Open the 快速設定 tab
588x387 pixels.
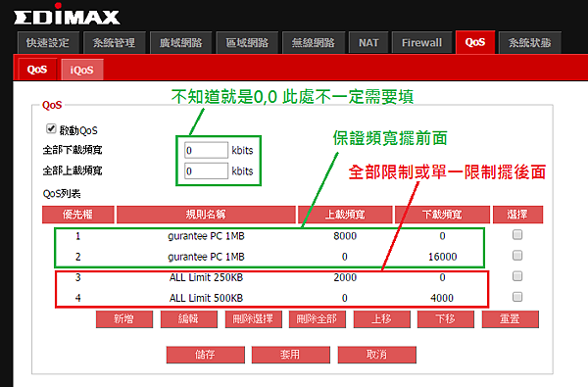(48, 43)
